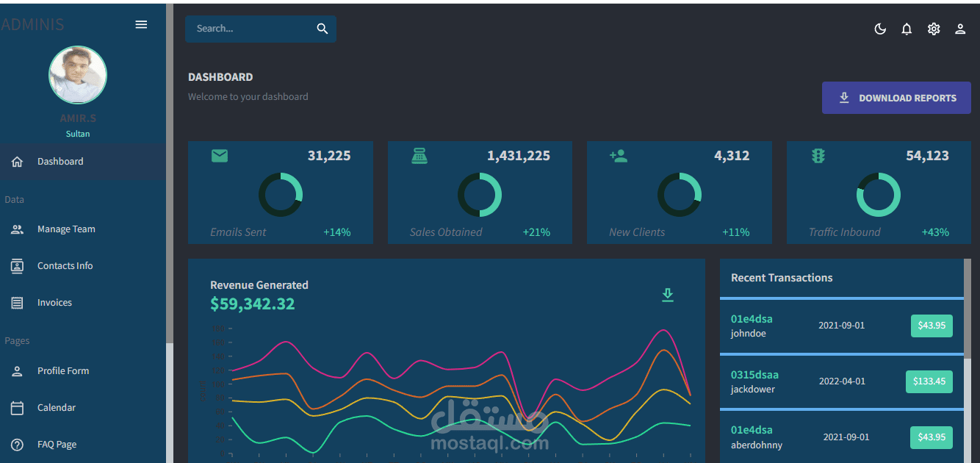
Task: Toggle dark mode moon icon
Action: (x=880, y=29)
